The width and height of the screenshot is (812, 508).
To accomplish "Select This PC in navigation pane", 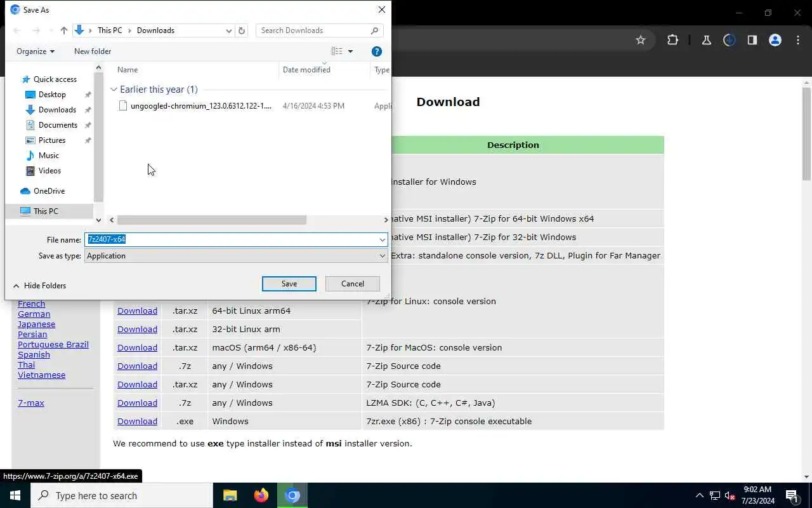I will click(46, 211).
